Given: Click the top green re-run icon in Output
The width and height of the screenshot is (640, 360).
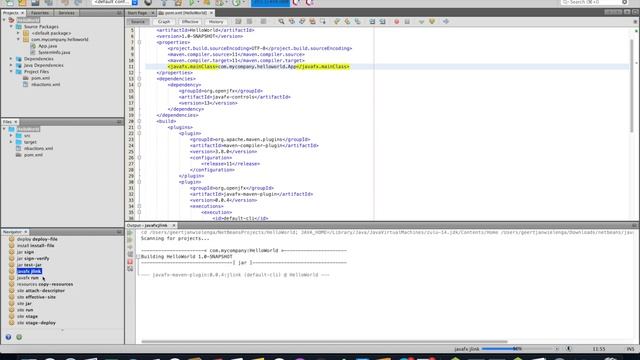Looking at the screenshot, I should 130,233.
